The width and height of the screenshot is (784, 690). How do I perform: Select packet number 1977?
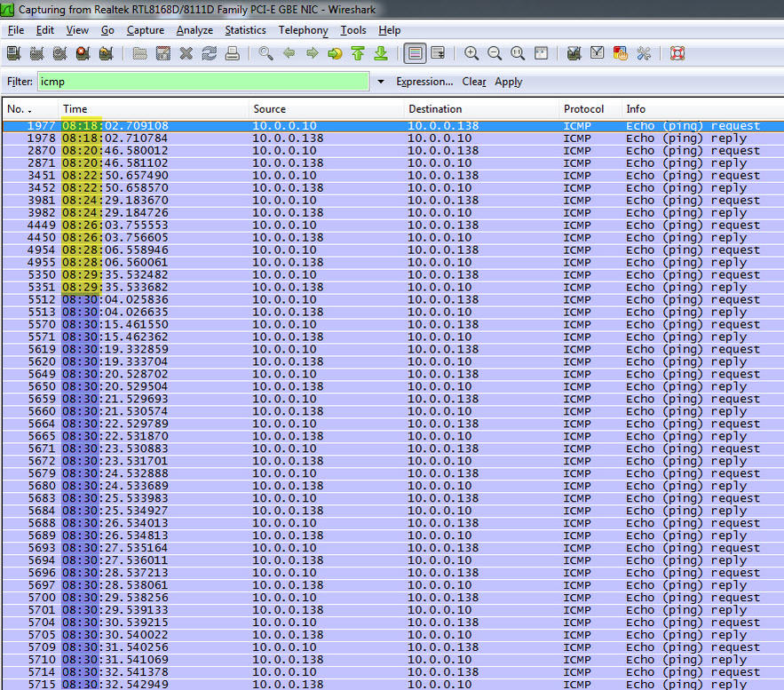(x=393, y=126)
